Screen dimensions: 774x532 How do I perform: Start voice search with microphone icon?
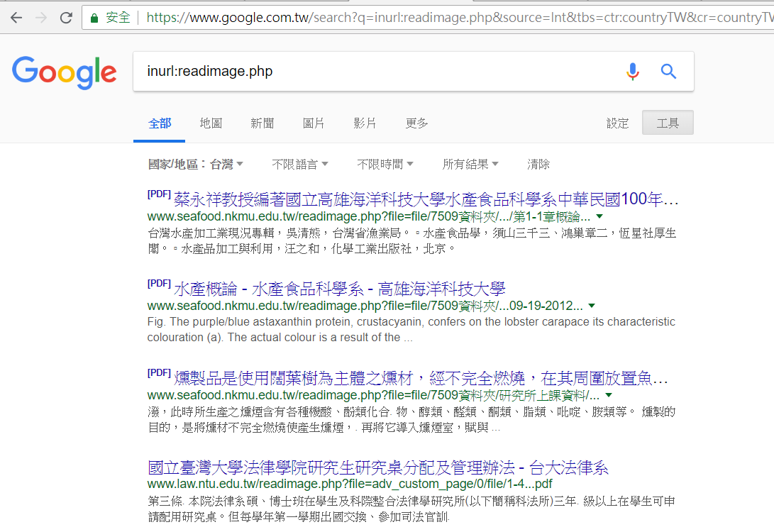pos(632,72)
